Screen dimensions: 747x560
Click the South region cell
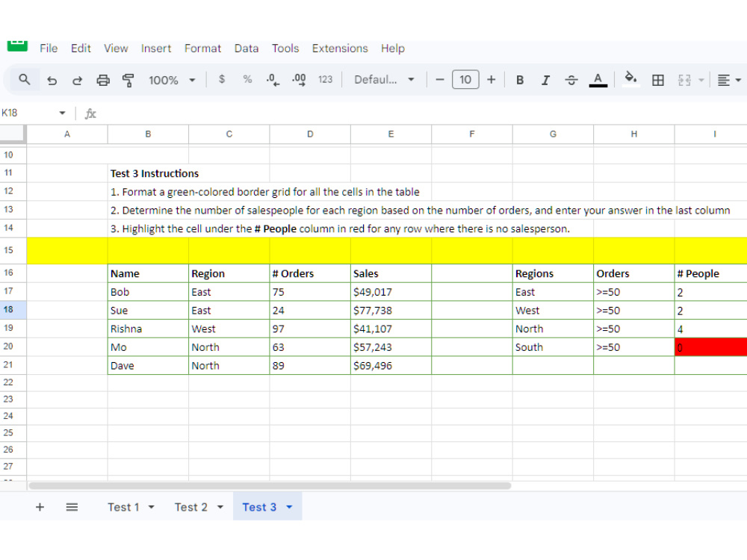[553, 347]
